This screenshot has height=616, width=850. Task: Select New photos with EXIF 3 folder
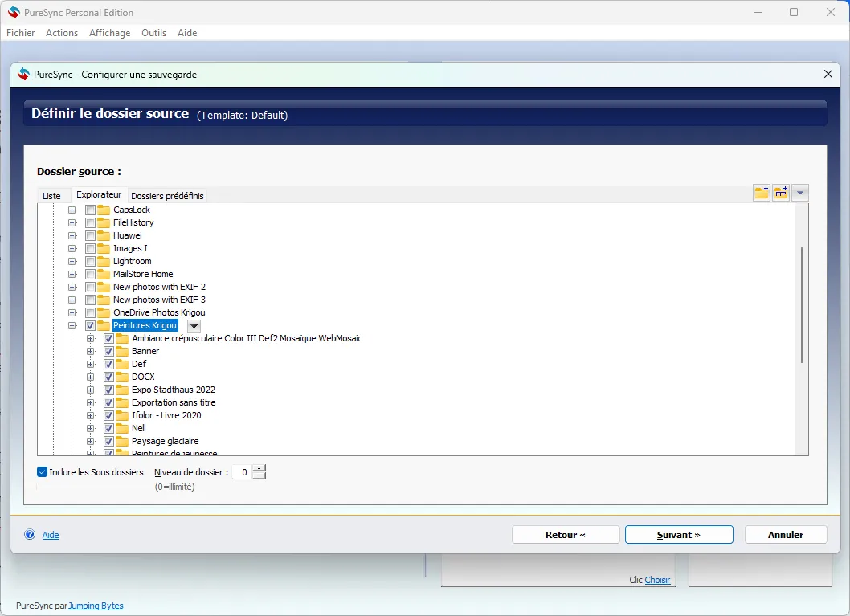pyautogui.click(x=159, y=300)
